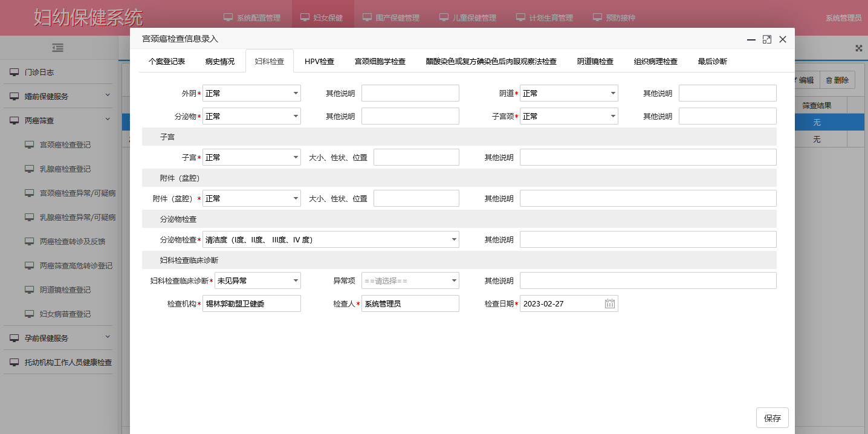The height and width of the screenshot is (434, 868).
Task: Click the monitor icon beside 托幼机构工作人员健康检查
Action: pos(15,362)
